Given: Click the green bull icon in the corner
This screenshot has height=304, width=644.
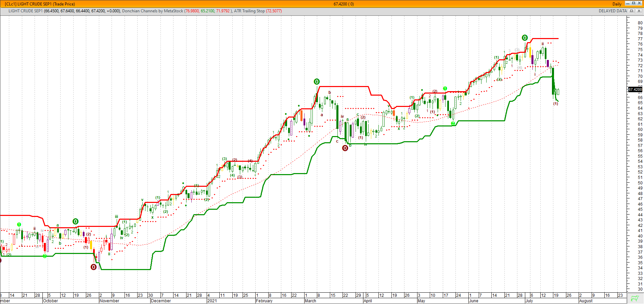Looking at the screenshot, I should coord(635,298).
